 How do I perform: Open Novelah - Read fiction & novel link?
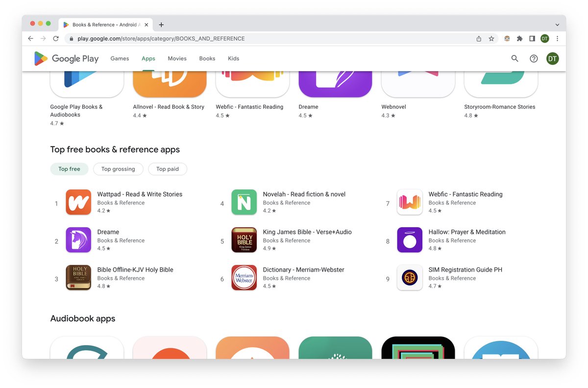click(304, 194)
